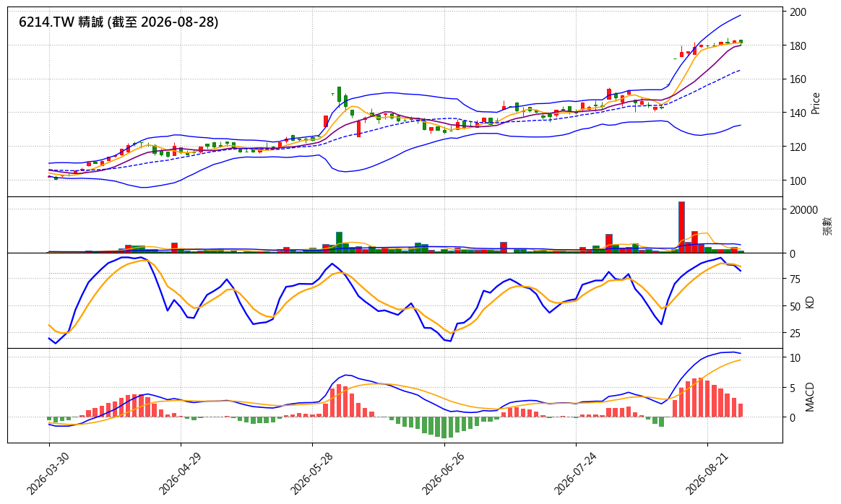Select the 5 tick on MACD axis
The height and width of the screenshot is (504, 841).
pyautogui.click(x=792, y=388)
